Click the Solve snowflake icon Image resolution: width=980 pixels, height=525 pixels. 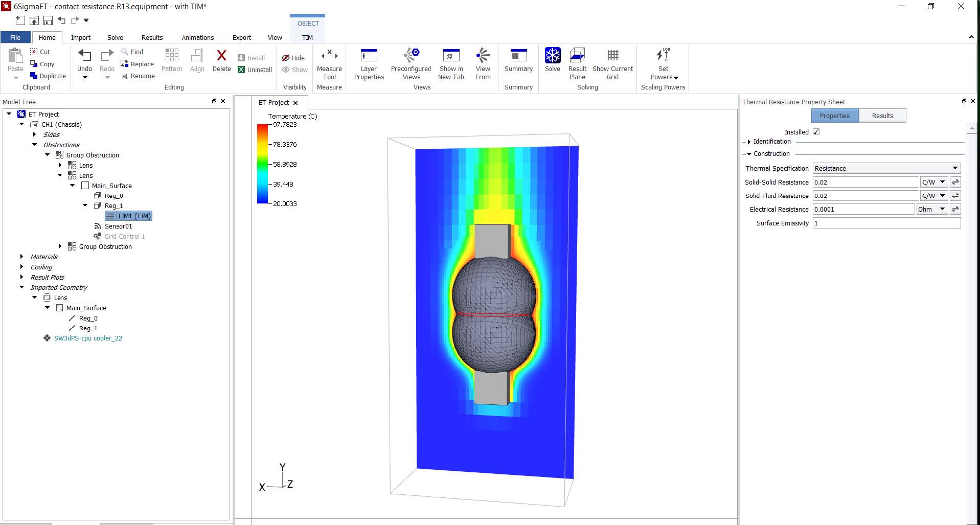point(552,56)
